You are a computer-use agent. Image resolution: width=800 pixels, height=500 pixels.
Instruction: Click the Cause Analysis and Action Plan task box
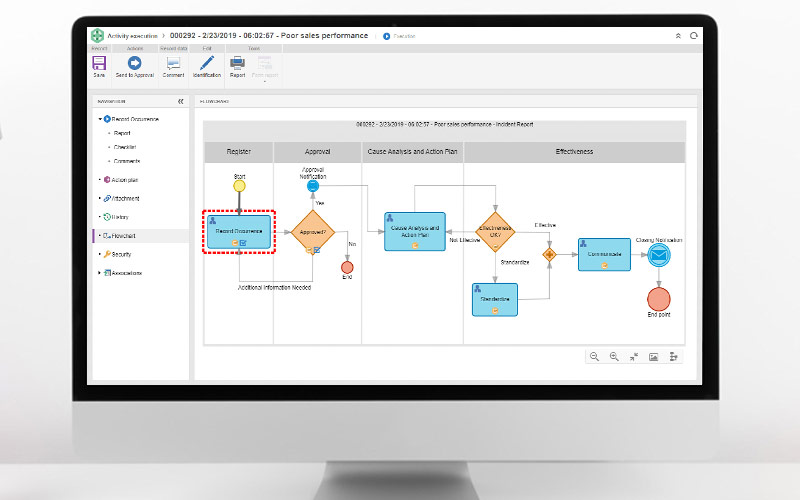[414, 229]
